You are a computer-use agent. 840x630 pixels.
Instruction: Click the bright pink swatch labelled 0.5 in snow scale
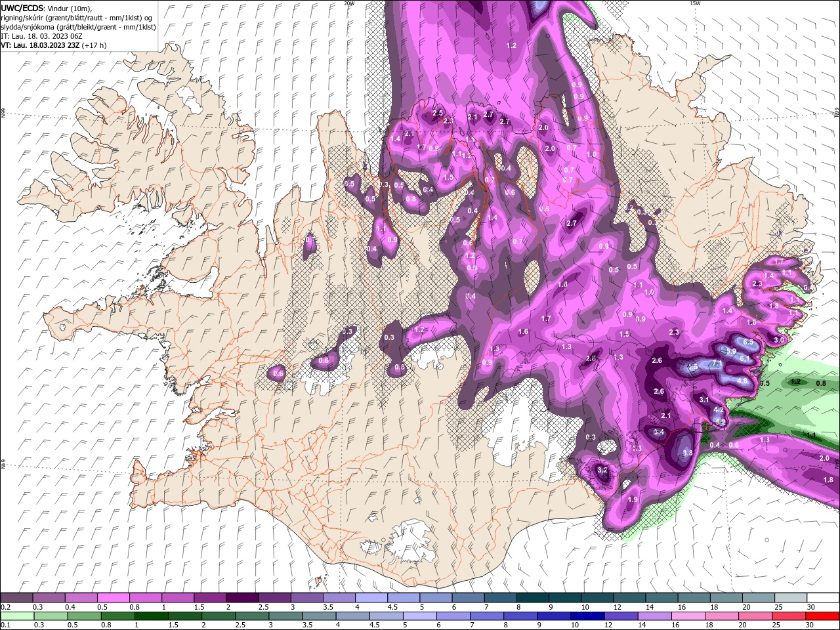pos(113,598)
